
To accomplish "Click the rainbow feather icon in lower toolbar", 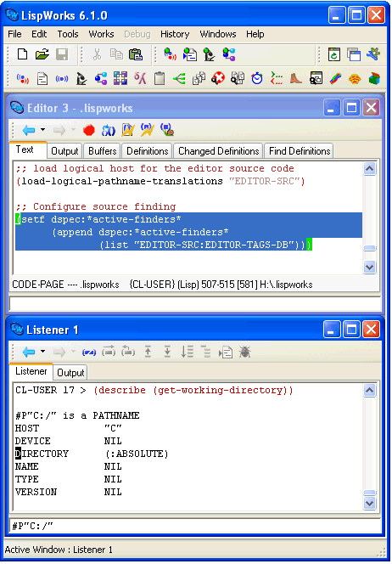I will [x=335, y=78].
